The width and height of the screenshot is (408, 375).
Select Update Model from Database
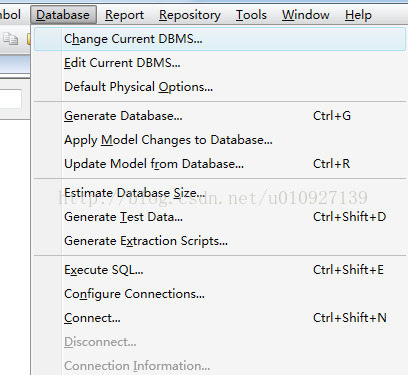(220, 164)
